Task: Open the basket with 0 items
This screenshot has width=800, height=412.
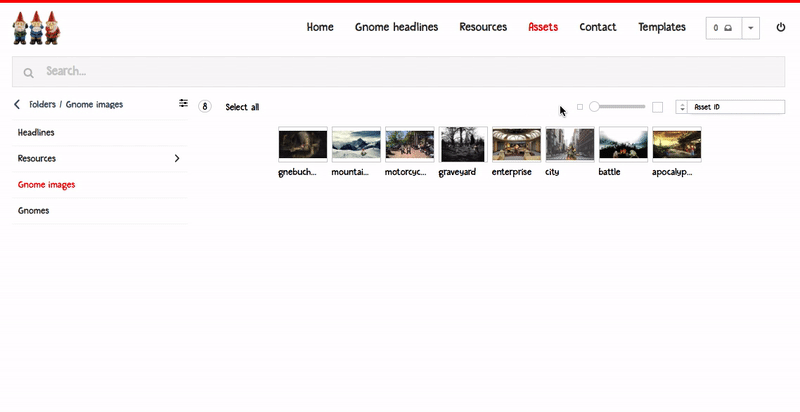Action: click(x=723, y=28)
